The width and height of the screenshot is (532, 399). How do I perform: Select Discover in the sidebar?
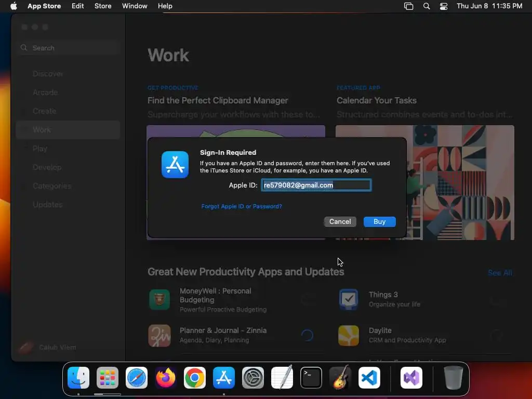[48, 74]
